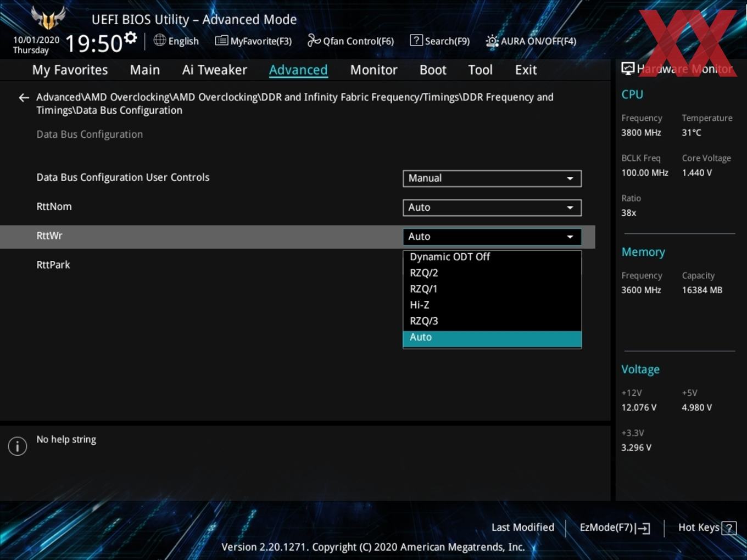The image size is (747, 560).
Task: Switch to Main tab
Action: click(x=145, y=70)
